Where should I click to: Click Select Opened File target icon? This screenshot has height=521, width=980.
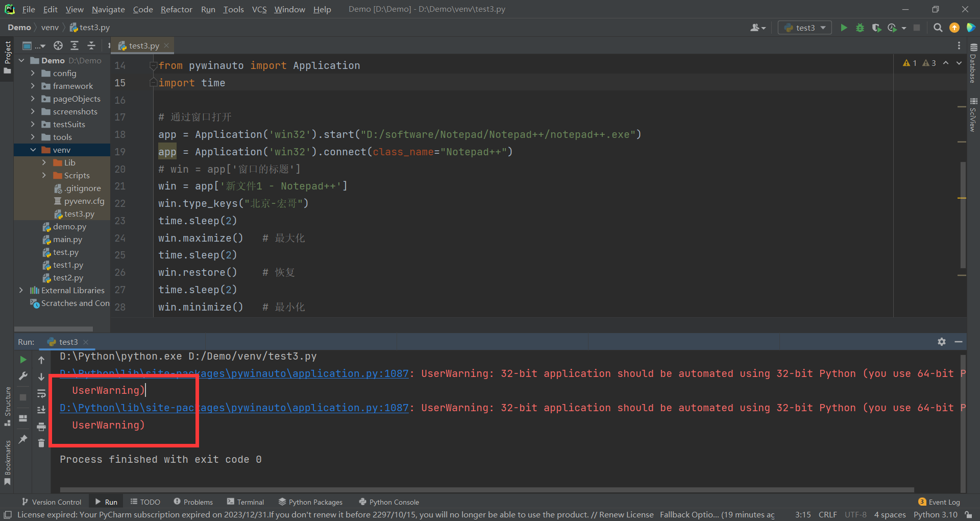point(58,45)
